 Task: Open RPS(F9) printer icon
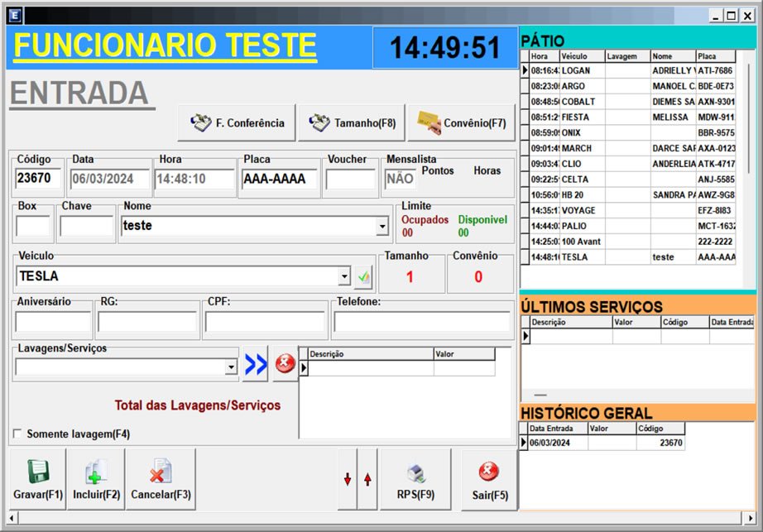[416, 472]
